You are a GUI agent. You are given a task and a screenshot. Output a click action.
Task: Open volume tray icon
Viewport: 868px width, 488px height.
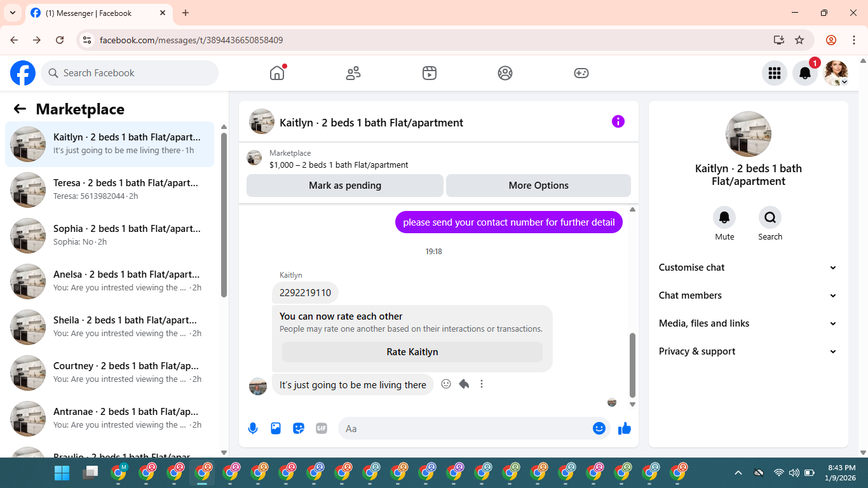coord(794,473)
